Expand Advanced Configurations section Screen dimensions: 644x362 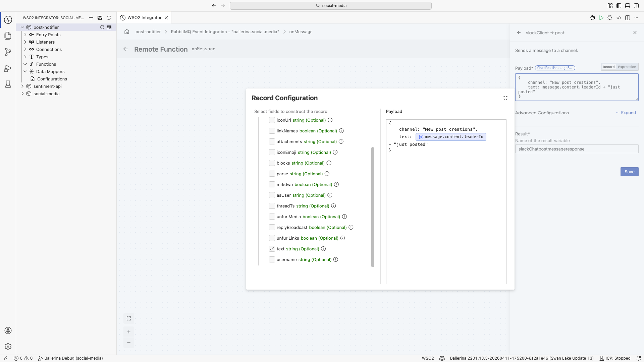pyautogui.click(x=626, y=113)
